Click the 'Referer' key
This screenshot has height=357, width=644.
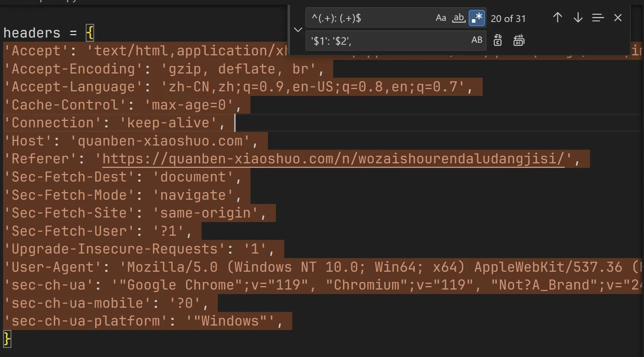click(x=40, y=159)
